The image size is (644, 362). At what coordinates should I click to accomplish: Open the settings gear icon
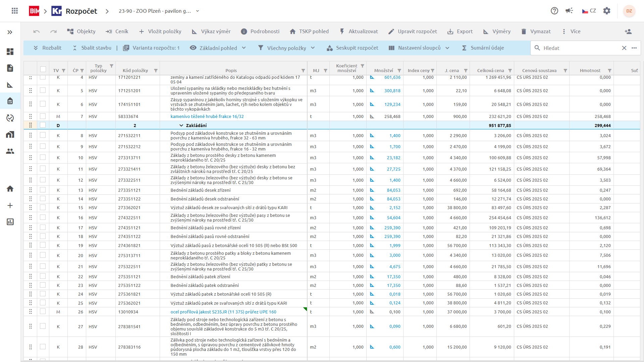point(607,11)
